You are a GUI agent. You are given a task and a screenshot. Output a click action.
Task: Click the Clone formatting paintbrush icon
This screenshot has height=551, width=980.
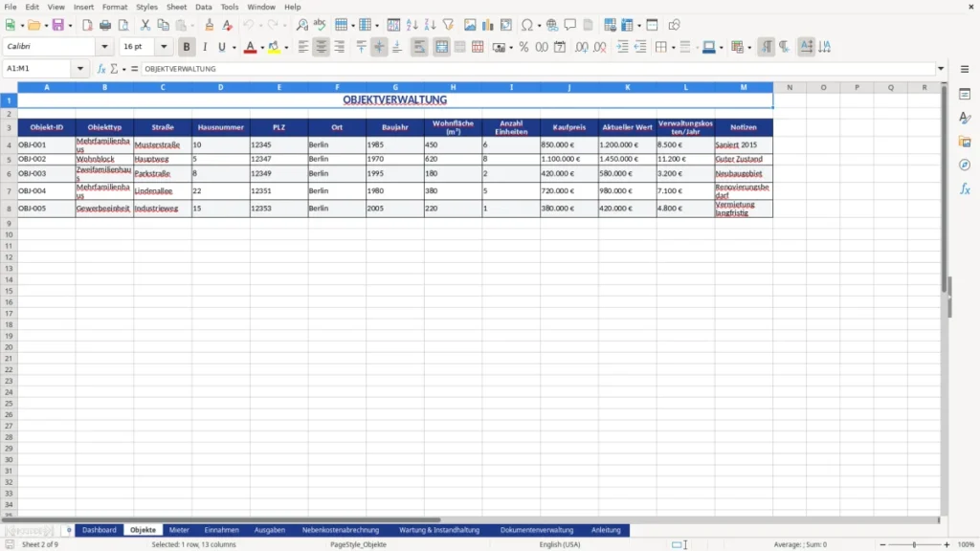210,25
